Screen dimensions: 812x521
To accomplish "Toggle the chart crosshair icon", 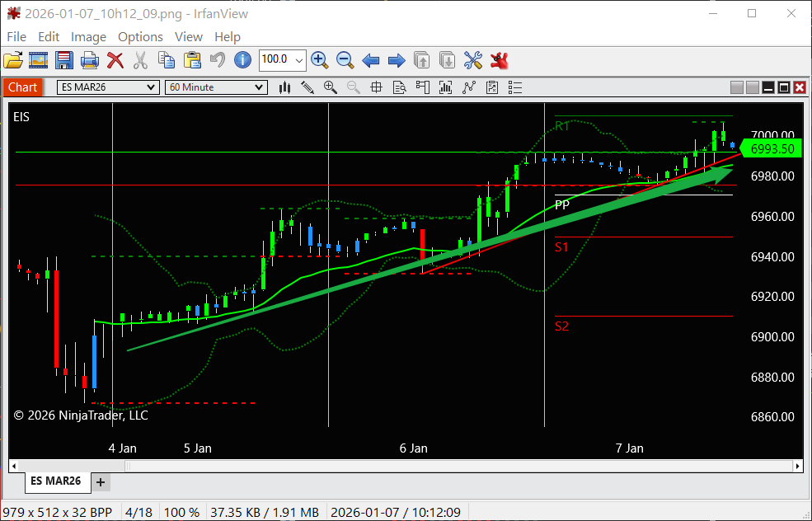I will 377,87.
